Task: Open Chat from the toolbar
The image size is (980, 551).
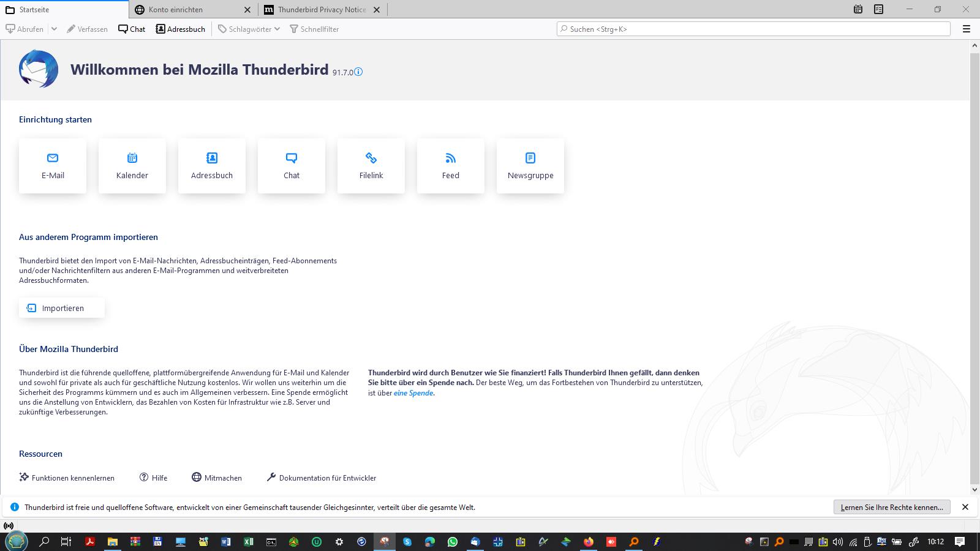Action: [x=132, y=29]
